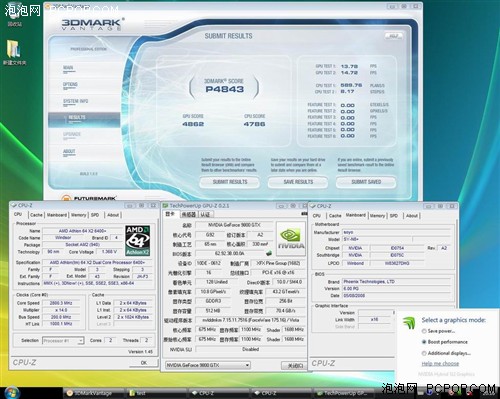
Task: Click OK in left CPU-Z window
Action: coord(144,363)
